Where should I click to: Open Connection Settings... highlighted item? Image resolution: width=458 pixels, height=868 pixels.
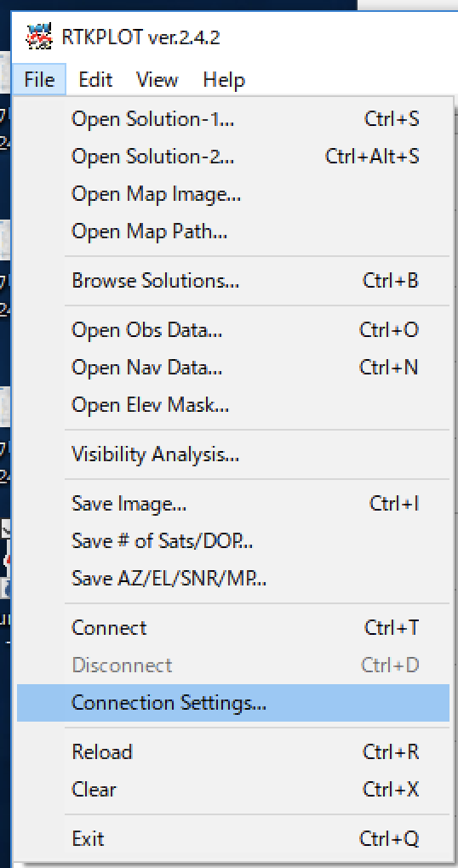pos(233,703)
